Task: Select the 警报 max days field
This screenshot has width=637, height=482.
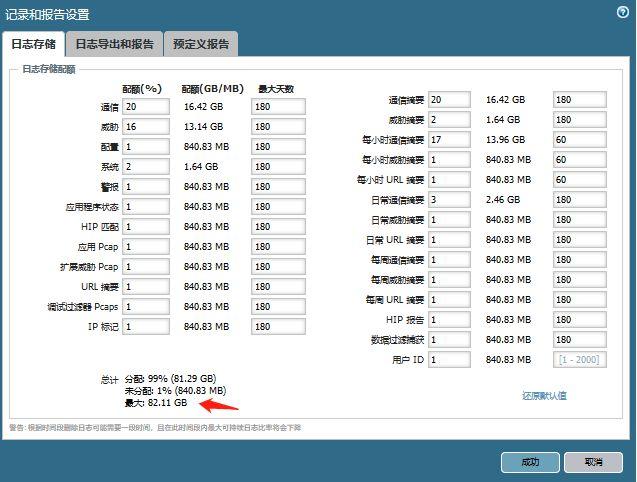Action: [279, 186]
